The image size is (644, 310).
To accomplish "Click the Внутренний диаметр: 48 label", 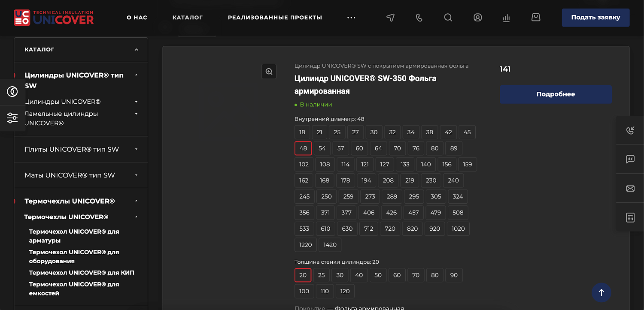I will tap(329, 119).
